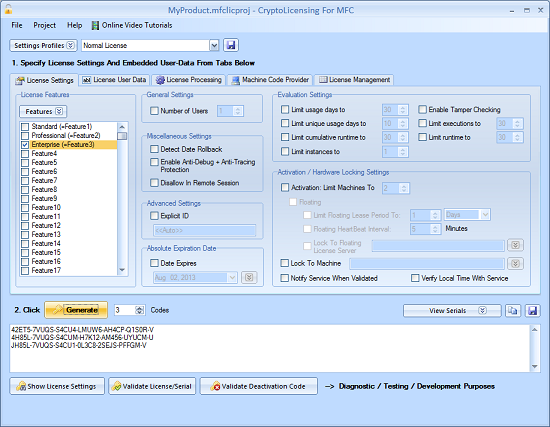Click the Explicit ID Auto text field

click(204, 230)
